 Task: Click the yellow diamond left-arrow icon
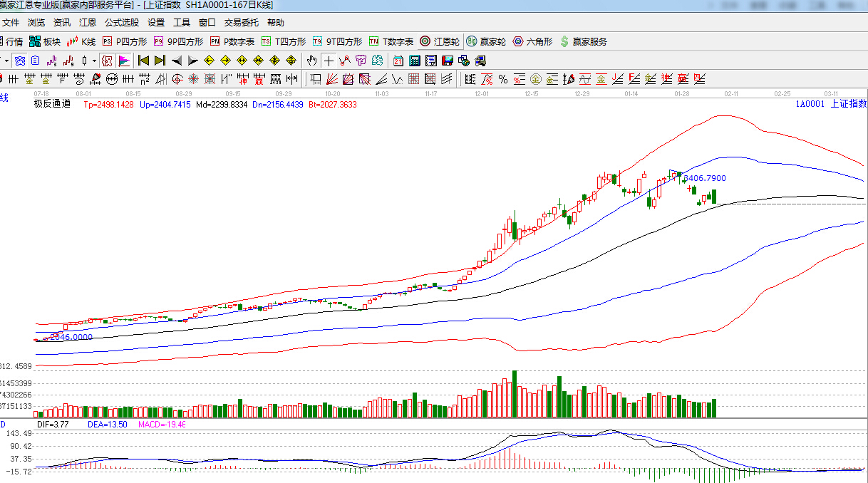point(209,61)
